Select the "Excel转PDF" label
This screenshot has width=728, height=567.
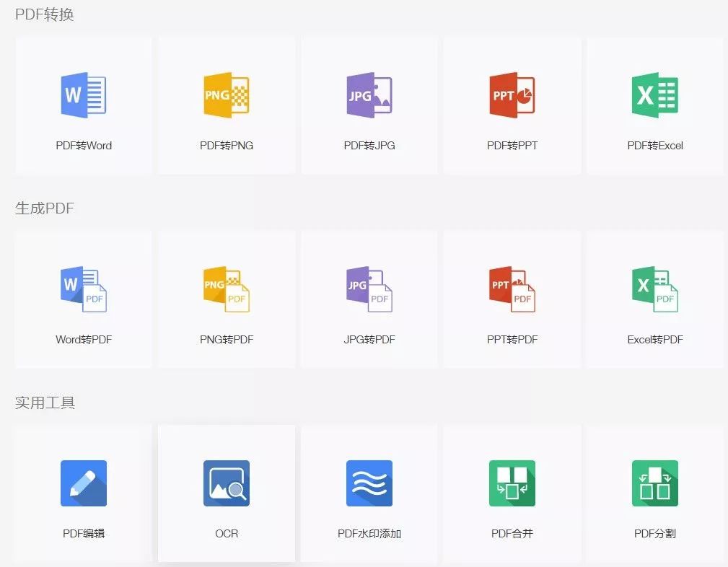(655, 340)
